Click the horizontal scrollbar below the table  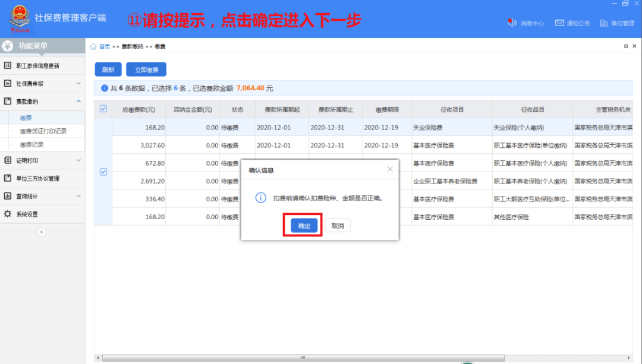303,357
